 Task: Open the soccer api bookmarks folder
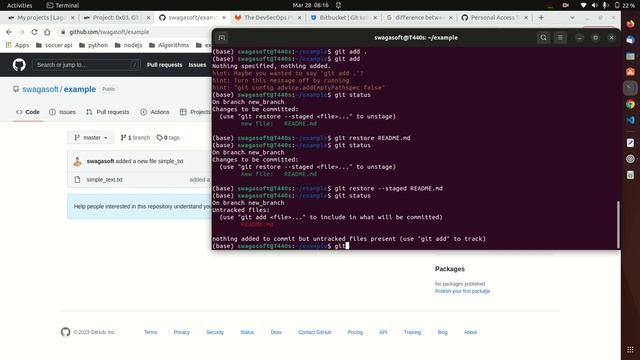point(54,45)
